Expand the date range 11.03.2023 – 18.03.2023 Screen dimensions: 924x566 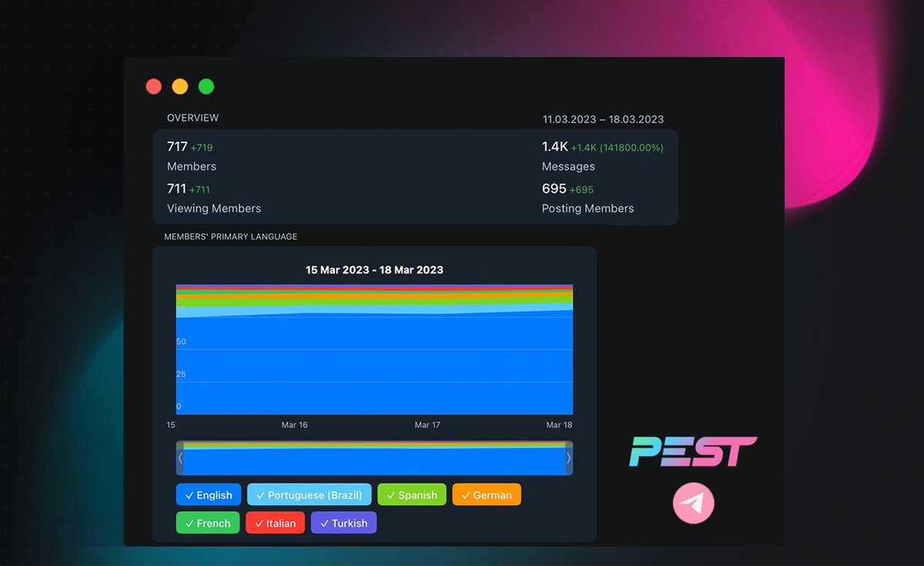[604, 119]
